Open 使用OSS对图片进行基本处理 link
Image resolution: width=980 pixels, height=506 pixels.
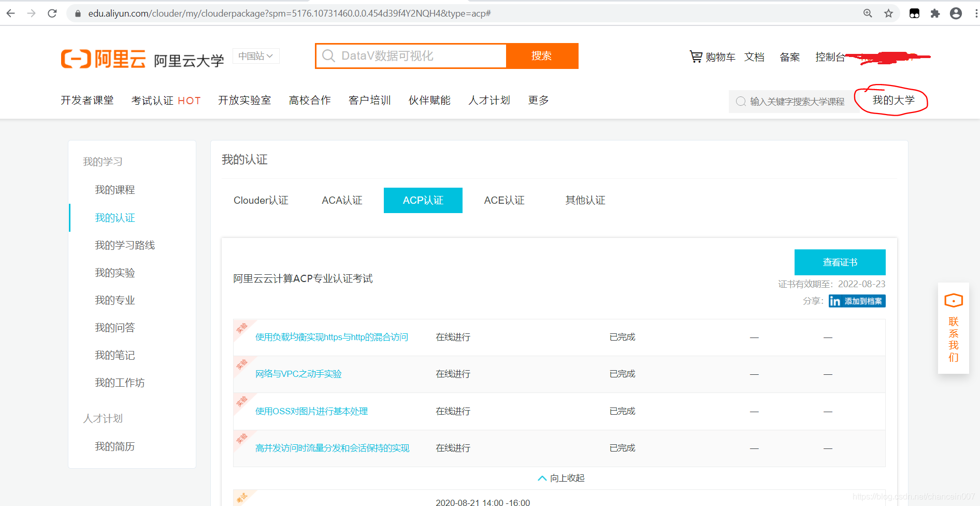pyautogui.click(x=312, y=411)
